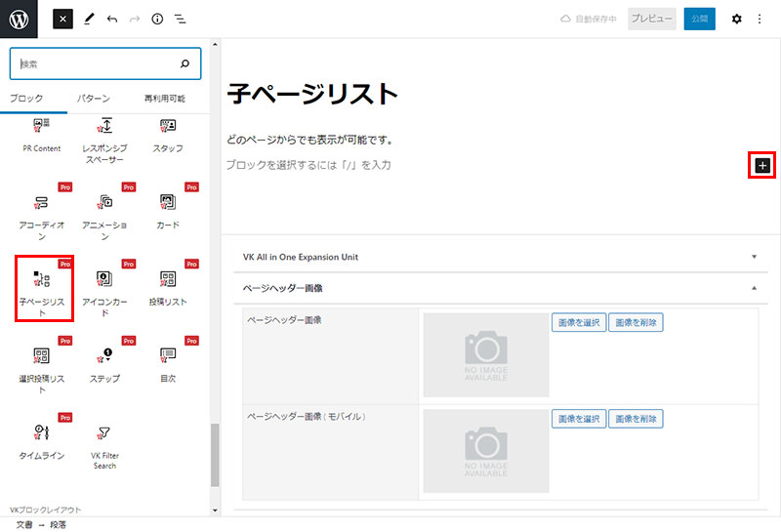Click the black plus add-block button
This screenshot has height=532, width=781.
click(762, 166)
